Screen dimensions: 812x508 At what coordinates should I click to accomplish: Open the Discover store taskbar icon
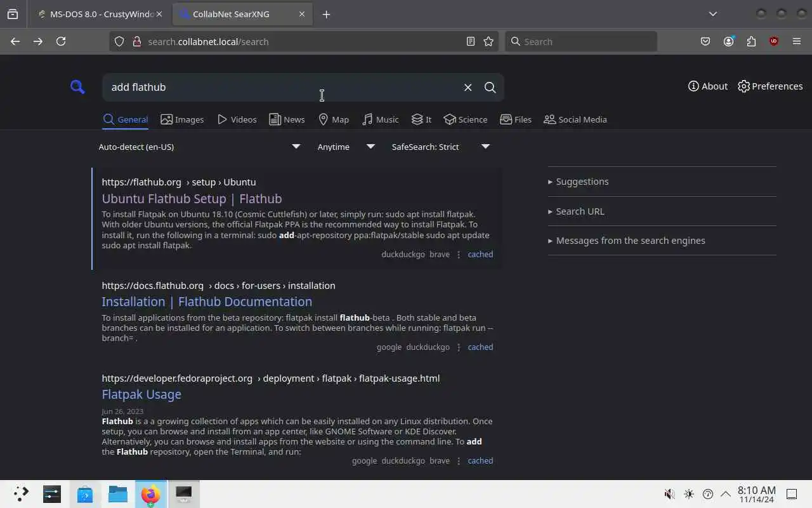(85, 494)
